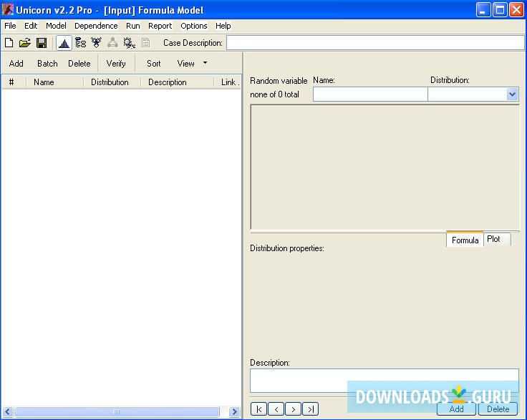Screen dimensions: 527x420
Task: Open the Run menu
Action: [132, 26]
